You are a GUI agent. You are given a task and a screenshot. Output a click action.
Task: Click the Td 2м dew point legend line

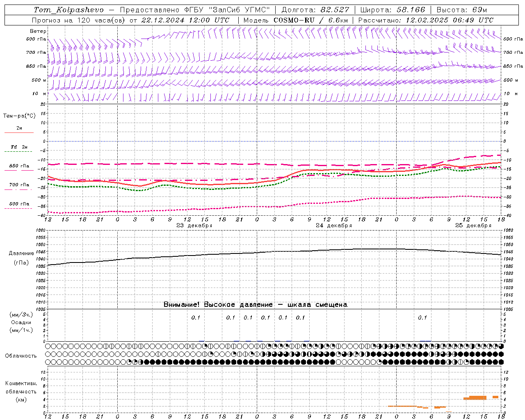pyautogui.click(x=19, y=152)
